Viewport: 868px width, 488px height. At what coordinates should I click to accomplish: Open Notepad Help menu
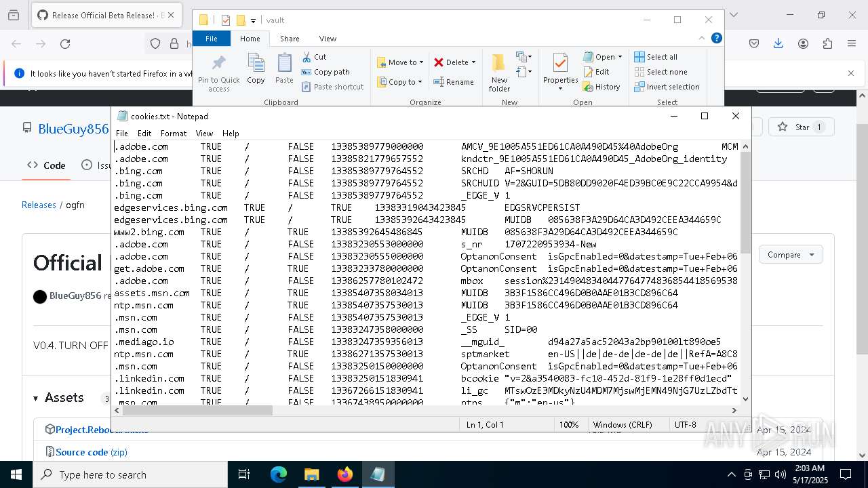(x=231, y=134)
